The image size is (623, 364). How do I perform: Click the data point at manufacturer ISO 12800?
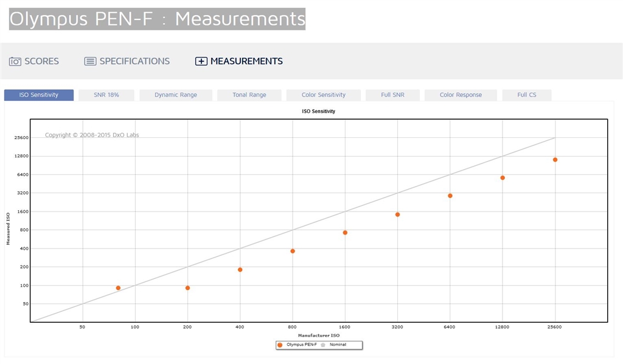pos(503,178)
